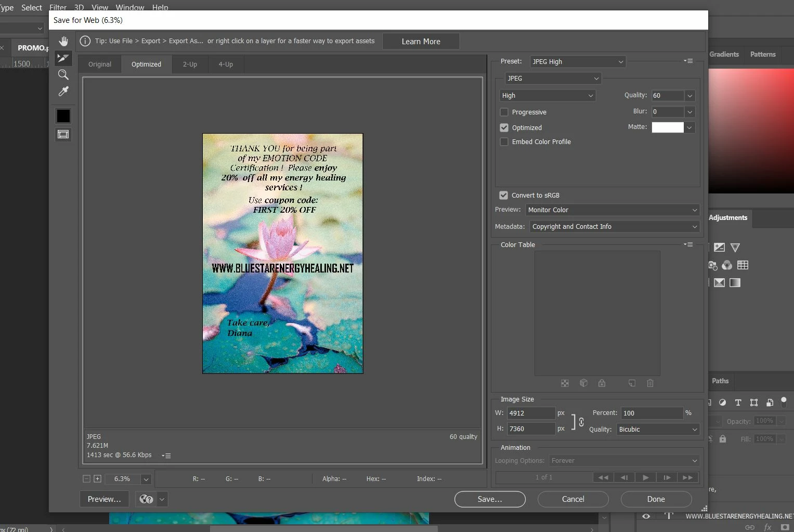Click the eyedropper color black swatch
This screenshot has height=532, width=794.
pyautogui.click(x=63, y=116)
